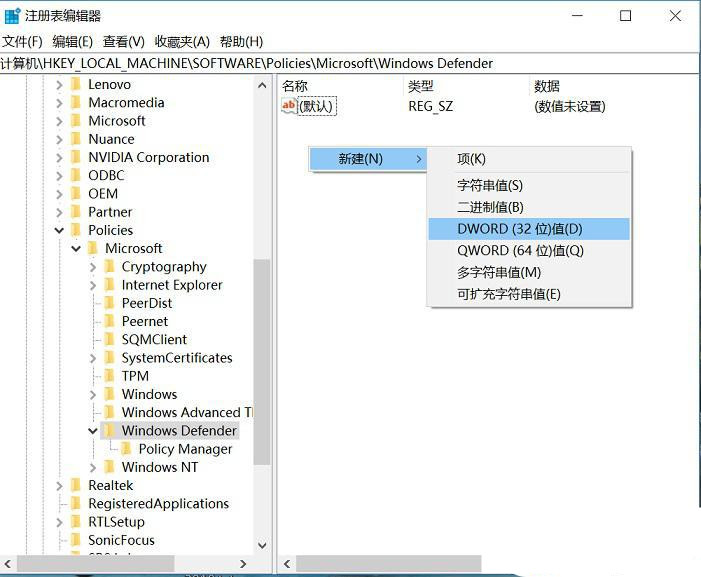The width and height of the screenshot is (701, 577).
Task: Open the 帮助(H) menu
Action: pos(241,42)
